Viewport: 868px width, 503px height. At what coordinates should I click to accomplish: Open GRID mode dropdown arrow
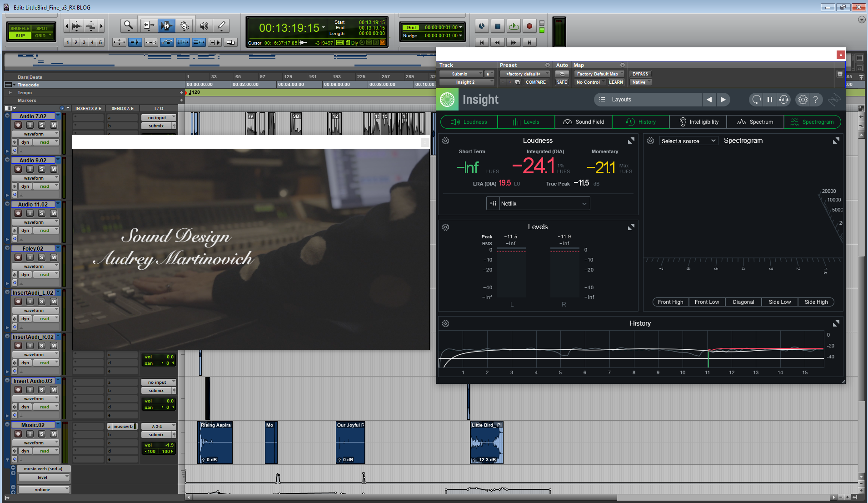click(x=50, y=35)
